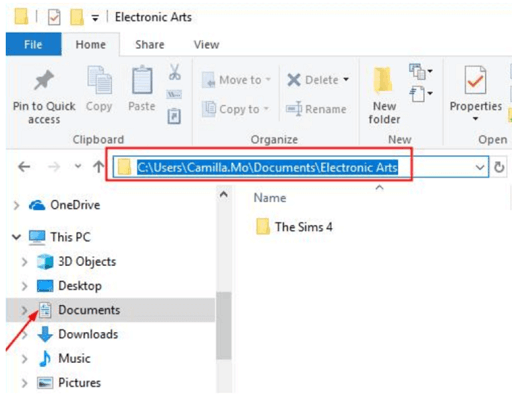The height and width of the screenshot is (400, 512).
Task: Click the Refresh button beside address bar
Action: pyautogui.click(x=499, y=167)
